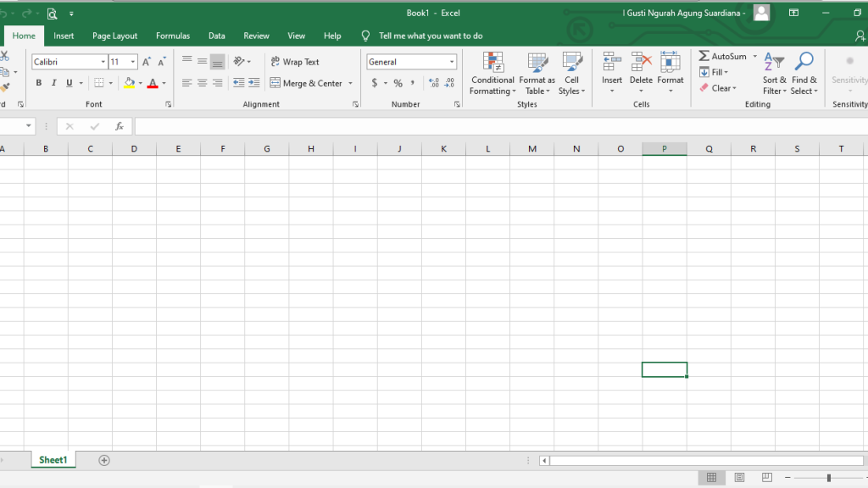868x488 pixels.
Task: Click Increase Decimal
Action: click(x=433, y=82)
